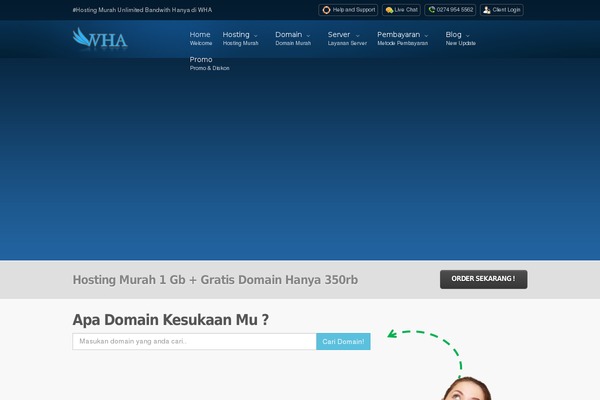The image size is (600, 400).
Task: Click the ORDER SEKARANG button
Action: (x=483, y=279)
